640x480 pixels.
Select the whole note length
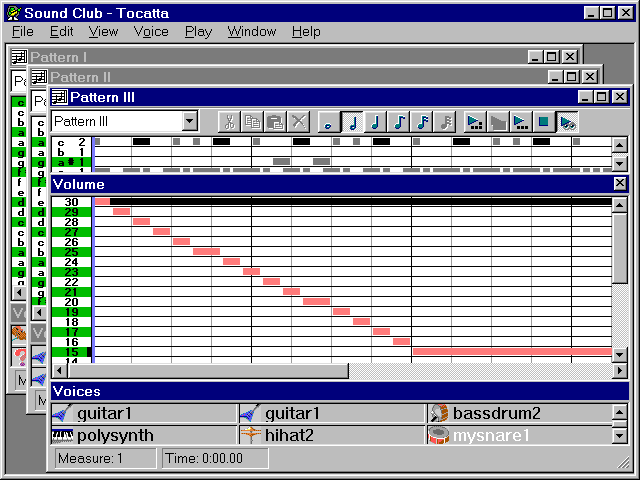329,122
